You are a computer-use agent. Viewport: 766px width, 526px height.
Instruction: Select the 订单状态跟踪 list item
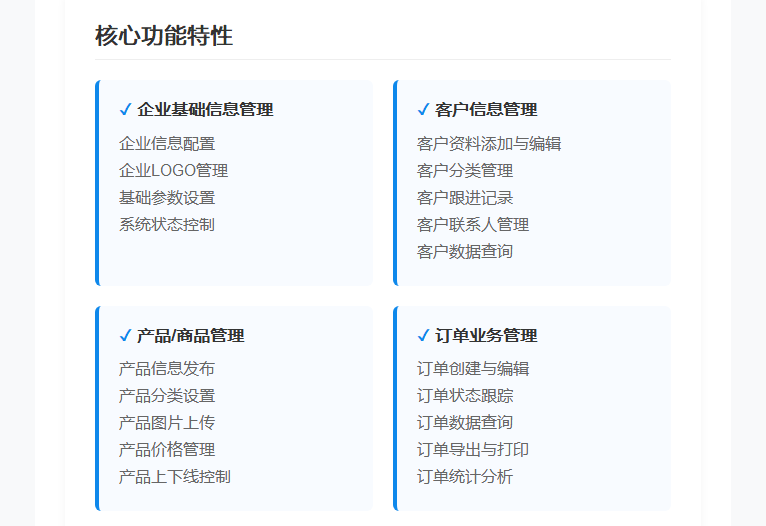click(x=465, y=396)
